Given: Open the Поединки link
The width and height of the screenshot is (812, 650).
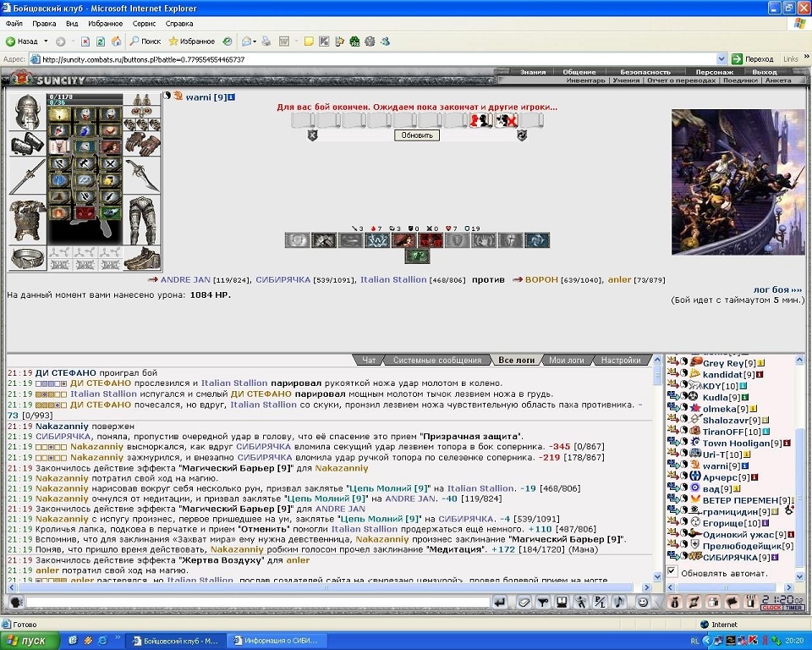Looking at the screenshot, I should click(x=740, y=80).
